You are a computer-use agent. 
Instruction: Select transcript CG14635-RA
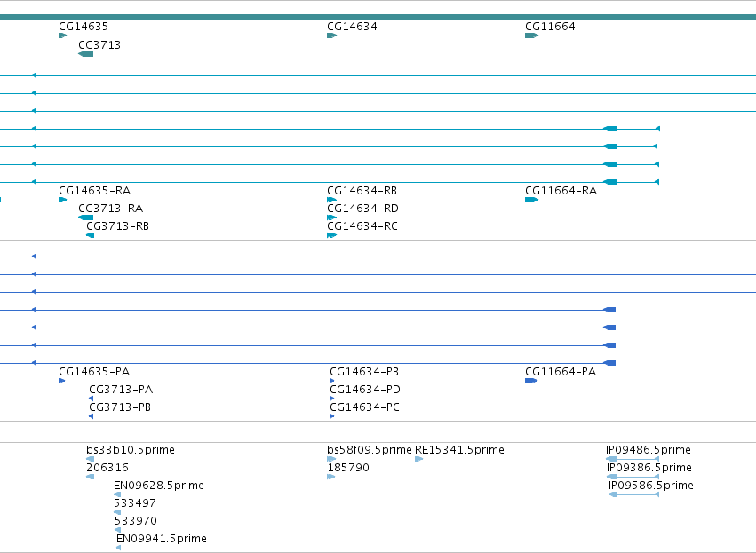[x=94, y=191]
